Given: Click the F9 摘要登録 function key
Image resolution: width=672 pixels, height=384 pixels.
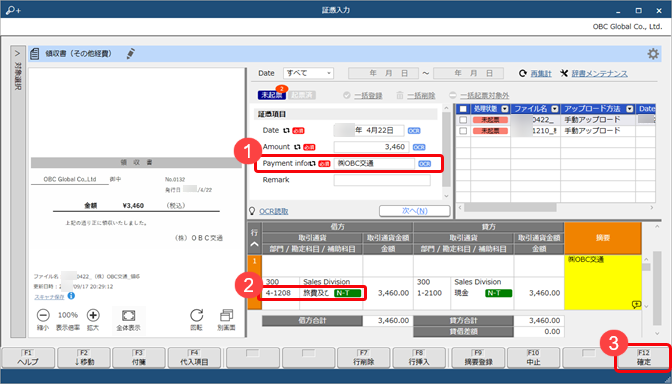Looking at the screenshot, I should tap(478, 357).
